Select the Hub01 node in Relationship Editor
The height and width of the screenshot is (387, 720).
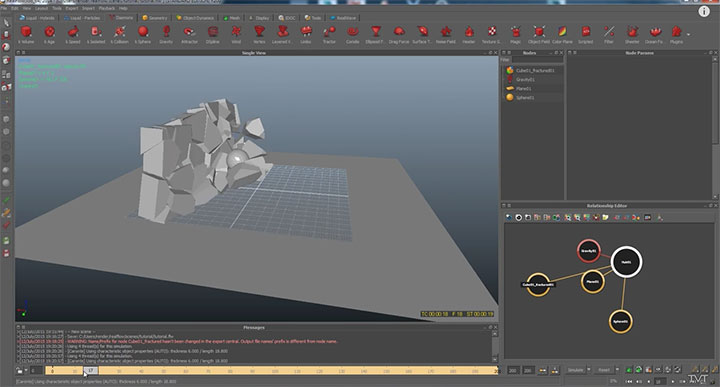626,262
